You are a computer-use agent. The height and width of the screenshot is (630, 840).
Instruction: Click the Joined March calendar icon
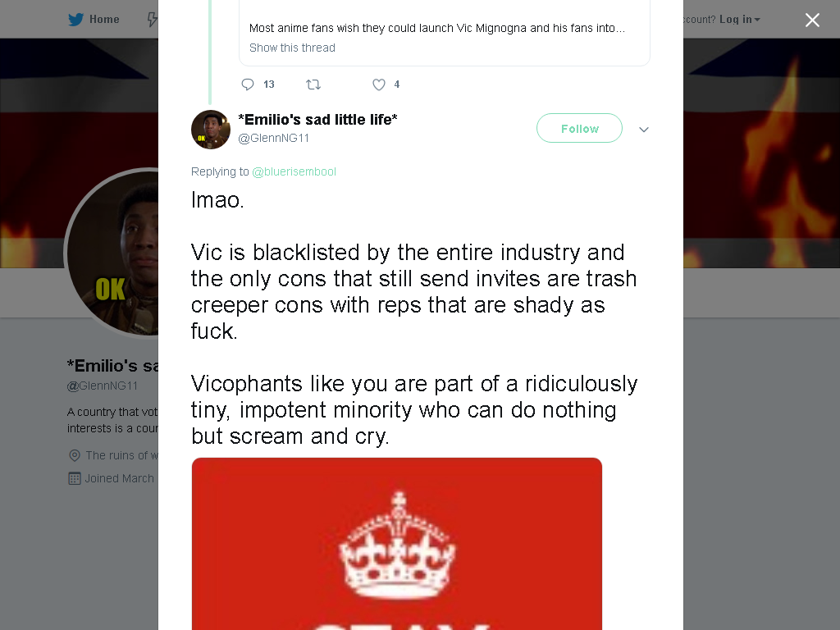75,478
